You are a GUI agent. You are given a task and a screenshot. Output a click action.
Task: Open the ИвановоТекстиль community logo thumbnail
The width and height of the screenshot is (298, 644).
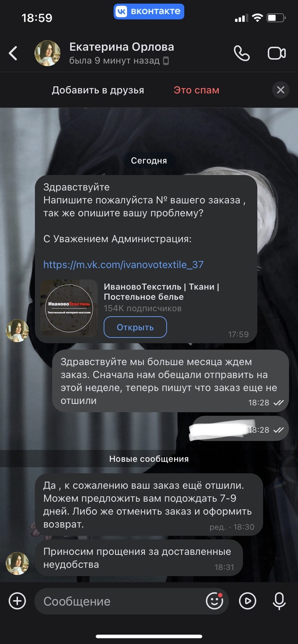pyautogui.click(x=69, y=308)
